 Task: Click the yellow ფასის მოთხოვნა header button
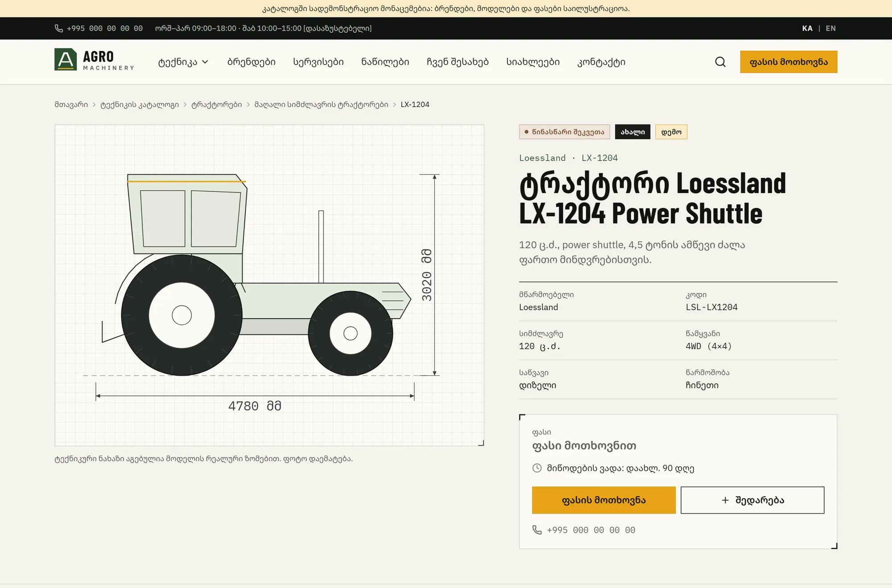[789, 62]
